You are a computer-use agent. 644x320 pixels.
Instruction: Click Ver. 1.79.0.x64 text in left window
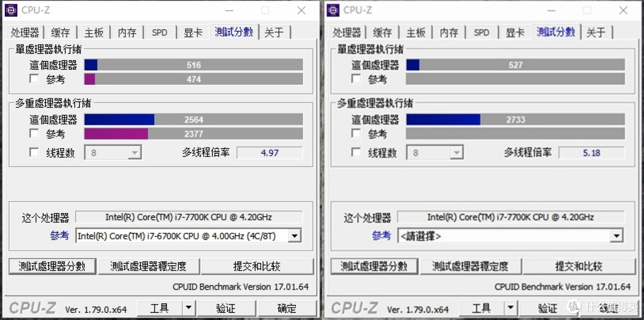tap(96, 309)
